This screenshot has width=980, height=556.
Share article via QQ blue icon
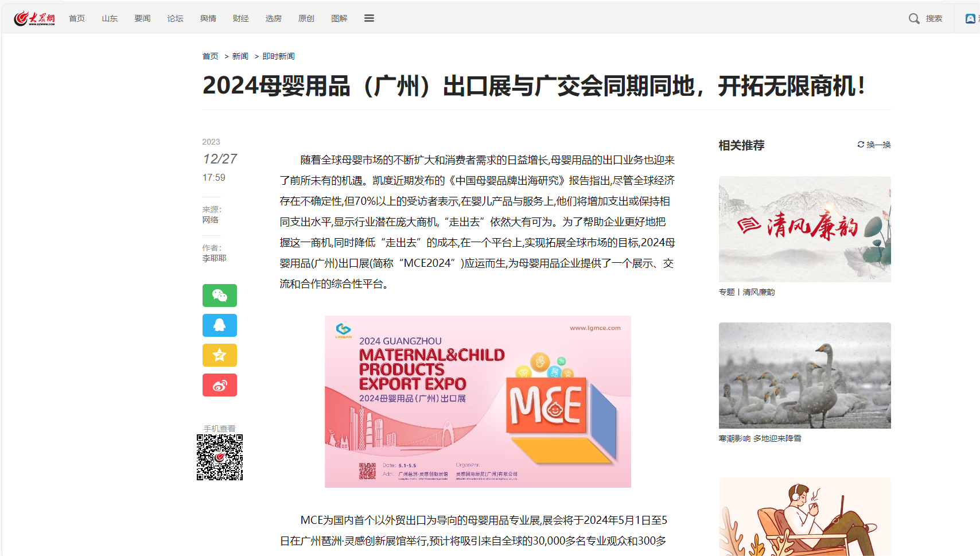(220, 325)
